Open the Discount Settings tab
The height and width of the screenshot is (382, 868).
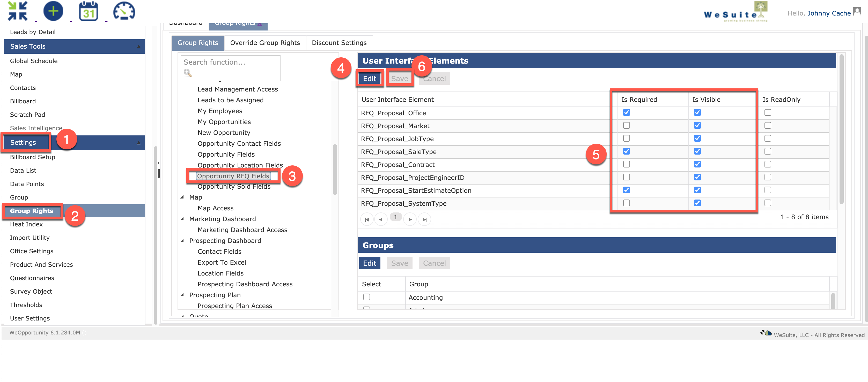click(339, 42)
